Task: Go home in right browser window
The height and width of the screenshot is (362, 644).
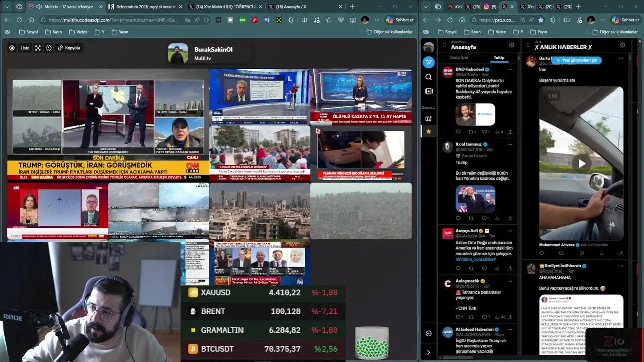Action: click(461, 20)
